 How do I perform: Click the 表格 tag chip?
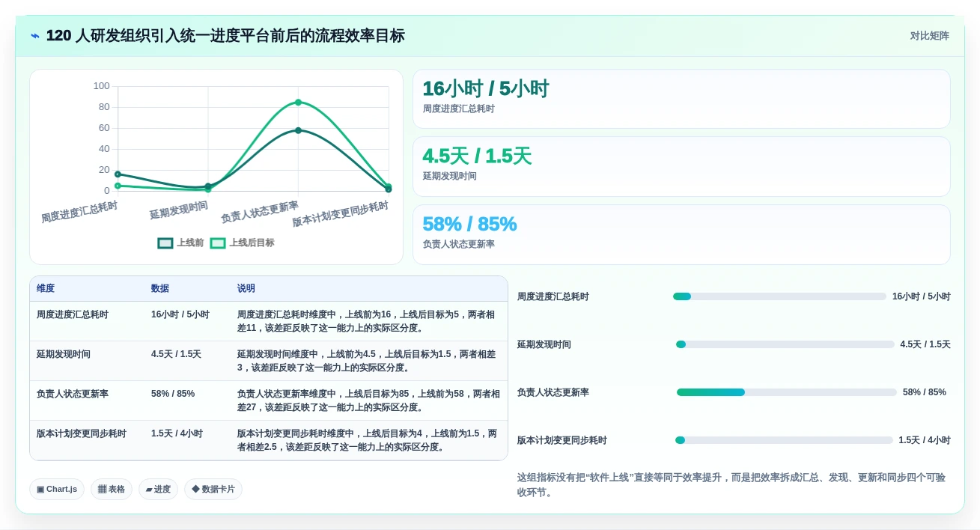112,489
